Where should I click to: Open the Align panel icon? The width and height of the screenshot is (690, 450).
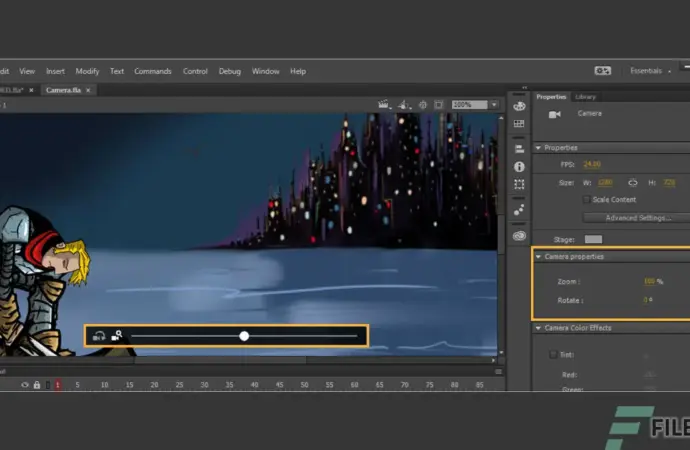(x=519, y=149)
